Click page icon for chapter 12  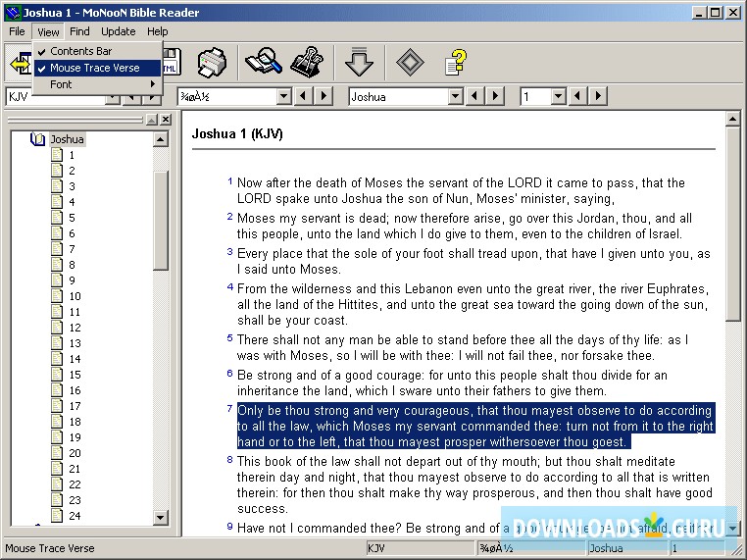[57, 328]
